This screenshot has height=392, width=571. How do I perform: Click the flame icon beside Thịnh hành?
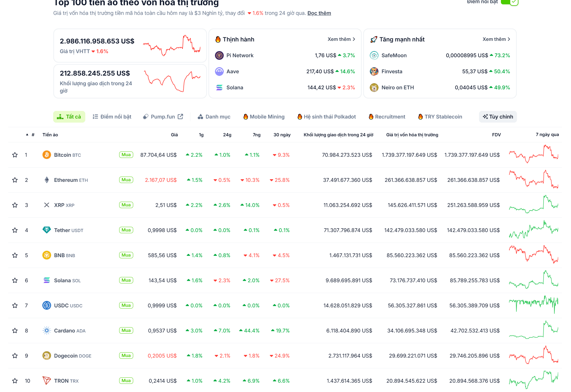click(x=218, y=39)
